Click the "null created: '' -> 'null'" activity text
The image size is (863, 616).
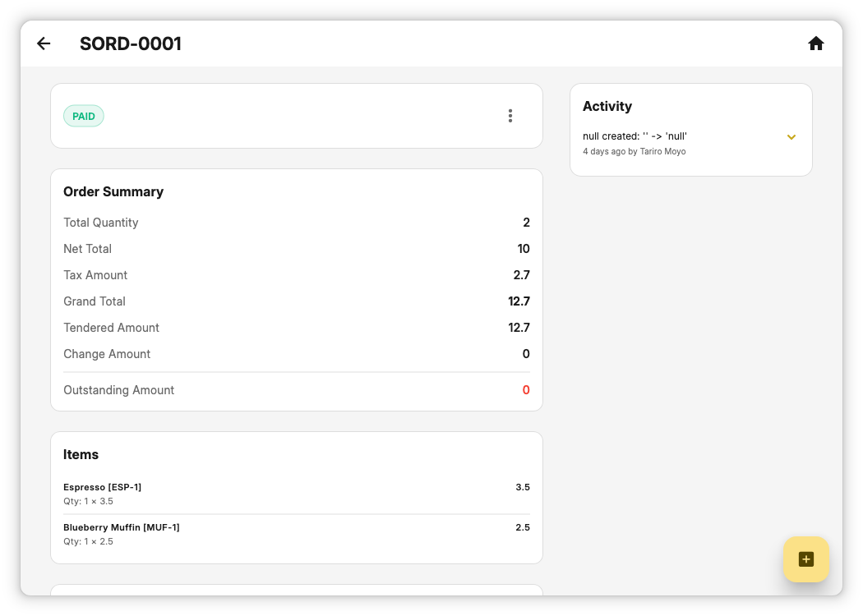point(635,136)
